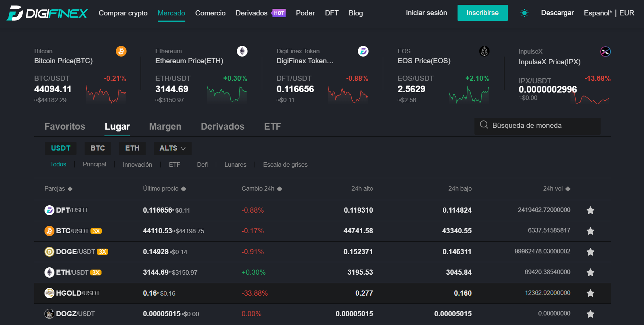Click the 3X badge on DOGE/USDT
The image size is (644, 325).
pos(102,252)
